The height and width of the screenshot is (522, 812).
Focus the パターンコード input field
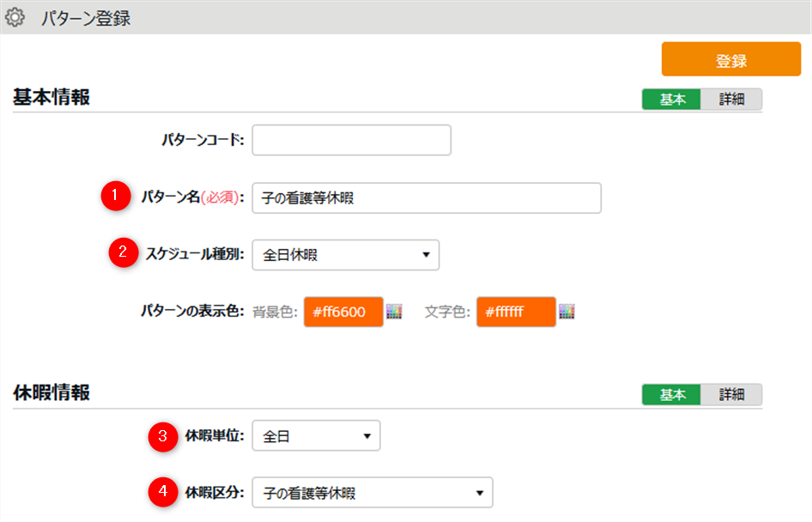tap(351, 140)
